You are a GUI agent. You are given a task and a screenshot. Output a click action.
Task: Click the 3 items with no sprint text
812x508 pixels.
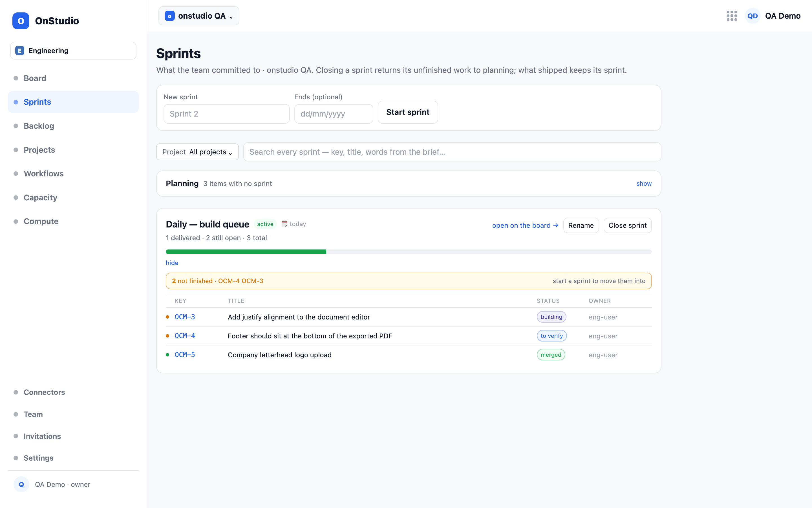[x=238, y=184]
